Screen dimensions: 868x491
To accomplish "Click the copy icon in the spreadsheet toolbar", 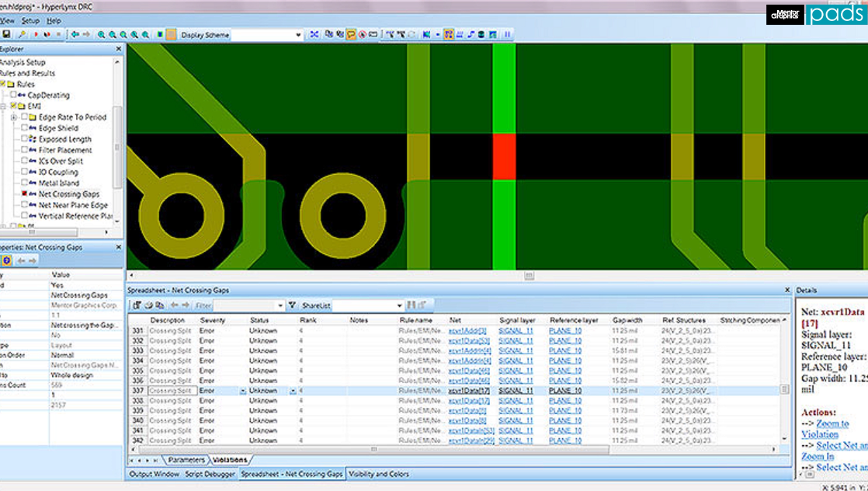I will (x=159, y=305).
